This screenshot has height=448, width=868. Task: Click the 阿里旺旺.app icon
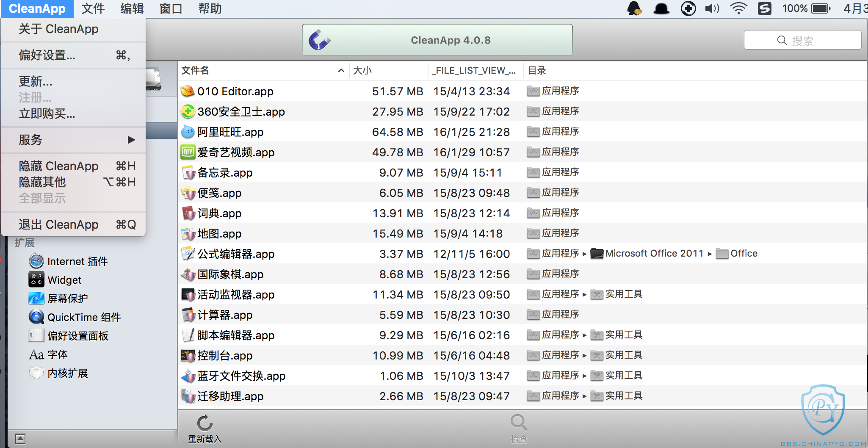point(188,132)
